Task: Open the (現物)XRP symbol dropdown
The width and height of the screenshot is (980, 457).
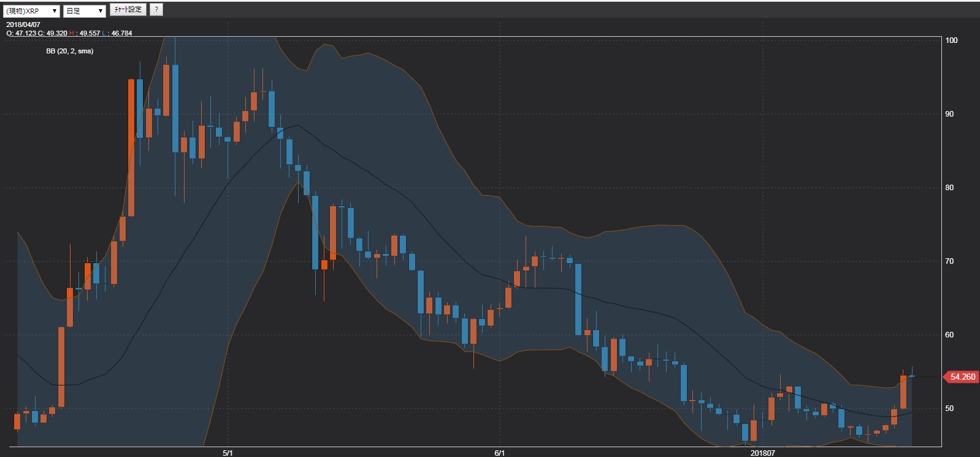Action: (x=32, y=11)
